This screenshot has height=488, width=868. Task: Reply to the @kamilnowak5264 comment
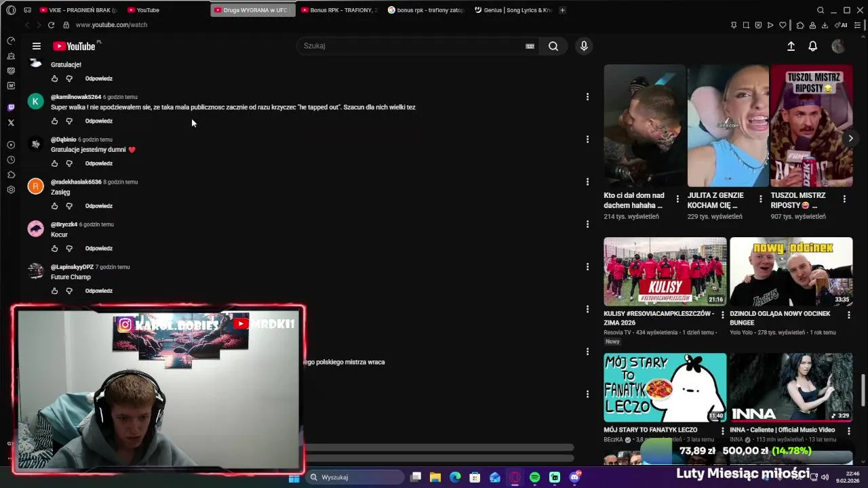click(x=99, y=121)
